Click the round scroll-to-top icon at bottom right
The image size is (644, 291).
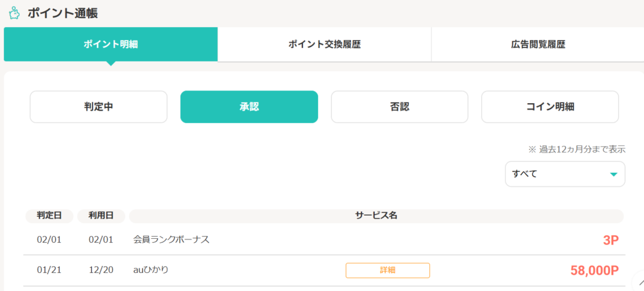(638, 283)
